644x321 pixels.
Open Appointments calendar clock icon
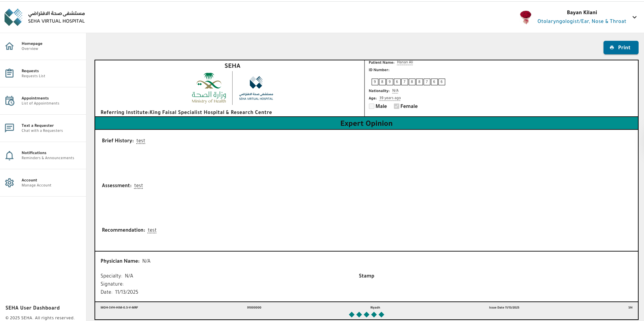coord(9,100)
